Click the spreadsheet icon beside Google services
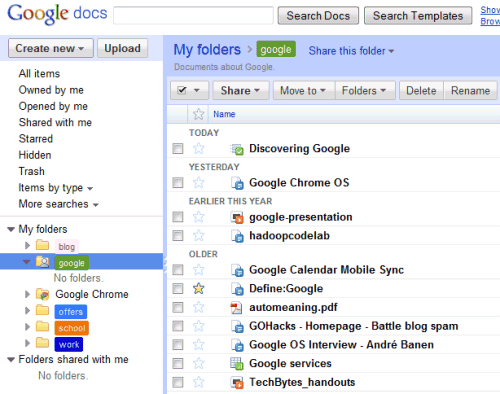The image size is (500, 394). click(237, 364)
